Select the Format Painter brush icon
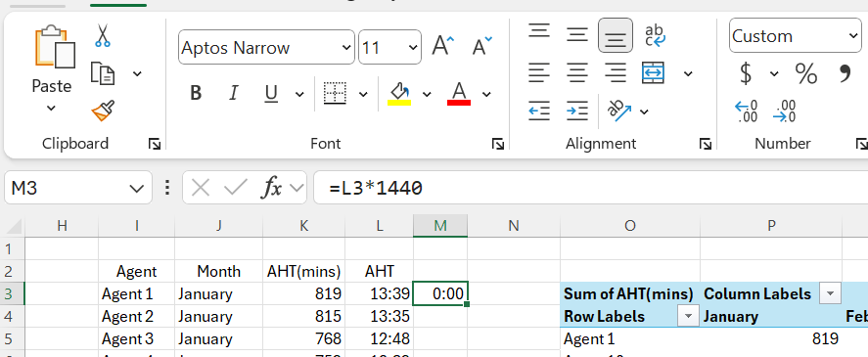The image size is (868, 357). [x=103, y=111]
